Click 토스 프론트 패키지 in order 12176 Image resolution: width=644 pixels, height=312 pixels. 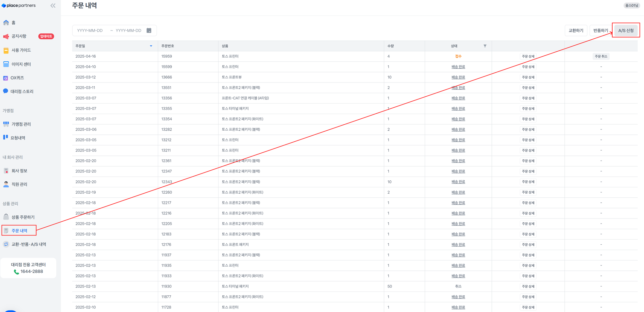235,245
